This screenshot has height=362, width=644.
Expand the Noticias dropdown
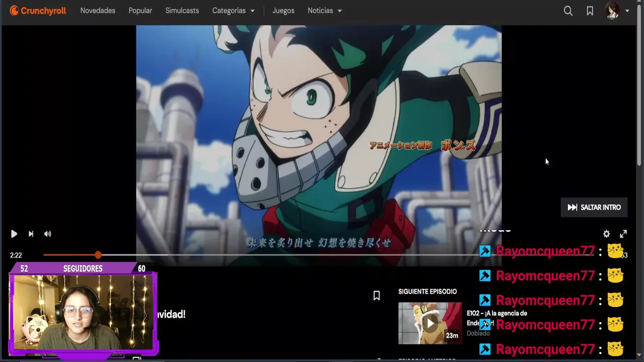pos(325,11)
